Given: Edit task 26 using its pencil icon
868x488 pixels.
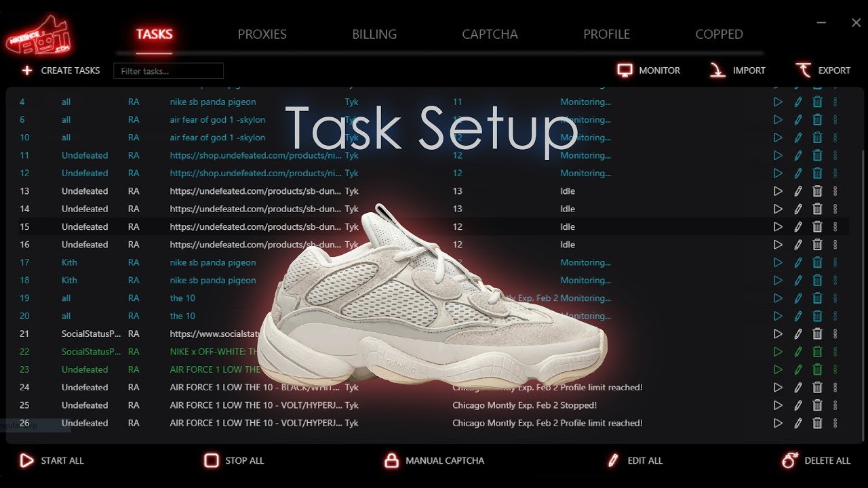Looking at the screenshot, I should (798, 423).
